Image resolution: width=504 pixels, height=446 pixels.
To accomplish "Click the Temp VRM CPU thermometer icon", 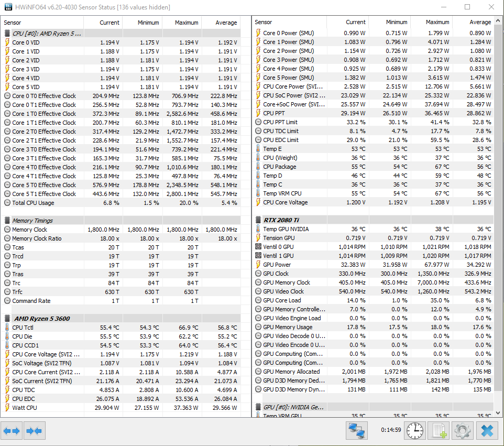I will click(258, 193).
